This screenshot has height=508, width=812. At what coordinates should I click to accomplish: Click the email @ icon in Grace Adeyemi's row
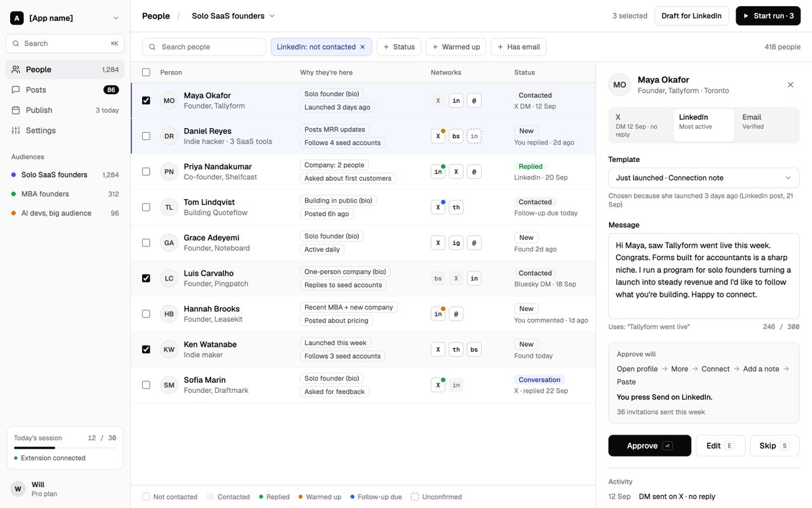coord(474,242)
